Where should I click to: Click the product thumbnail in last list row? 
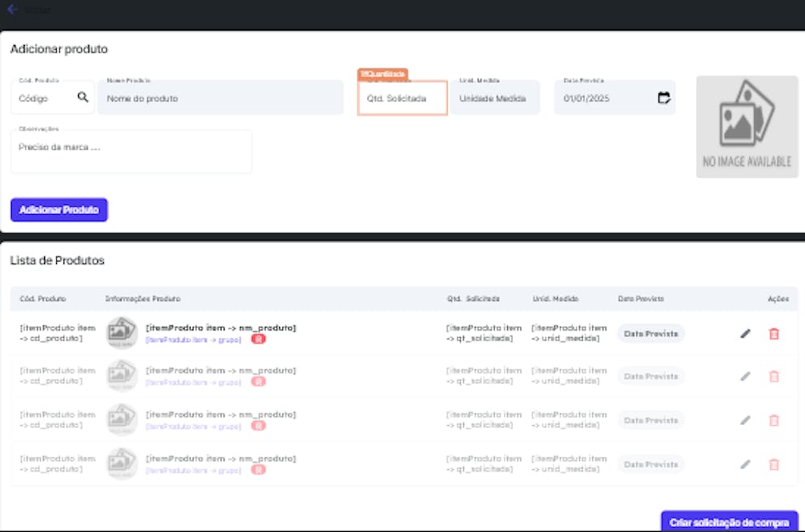[122, 464]
